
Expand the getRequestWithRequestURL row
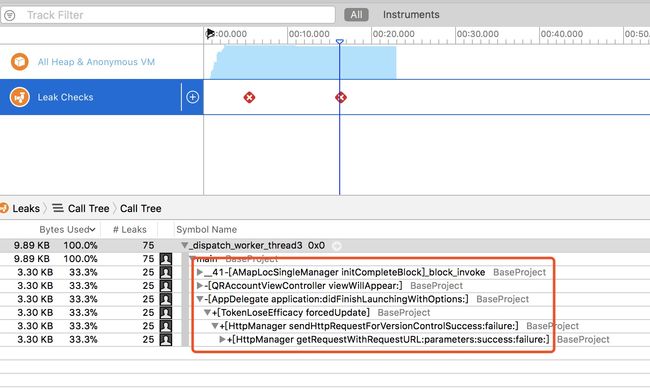[x=223, y=339]
